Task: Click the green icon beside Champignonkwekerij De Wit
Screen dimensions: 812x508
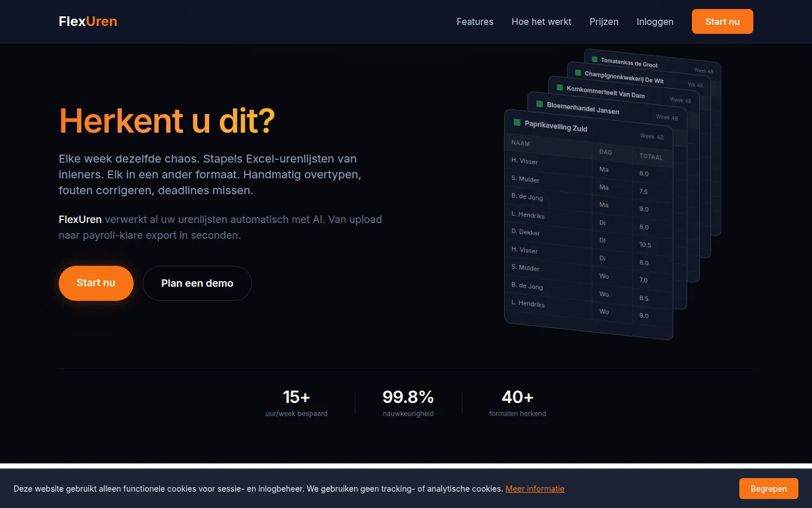Action: [578, 73]
